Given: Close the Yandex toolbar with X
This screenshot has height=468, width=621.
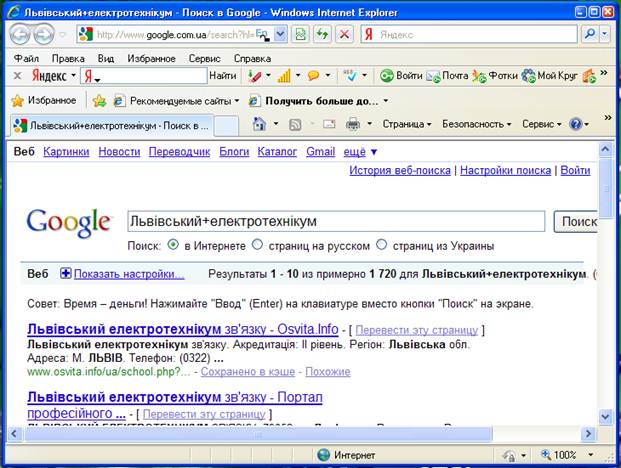Looking at the screenshot, I should [x=17, y=75].
